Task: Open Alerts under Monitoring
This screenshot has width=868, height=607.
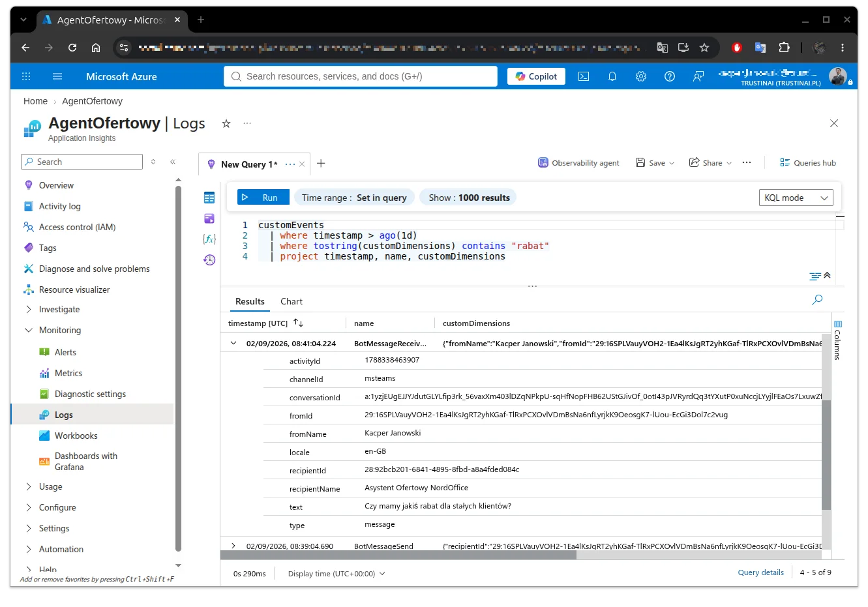Action: 65,352
